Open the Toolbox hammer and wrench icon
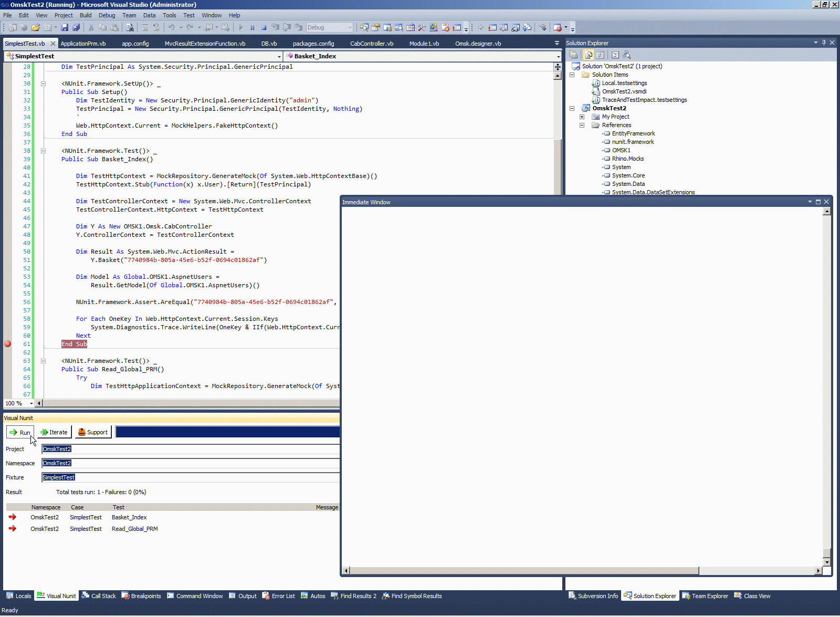The height and width of the screenshot is (617, 840). pyautogui.click(x=422, y=27)
